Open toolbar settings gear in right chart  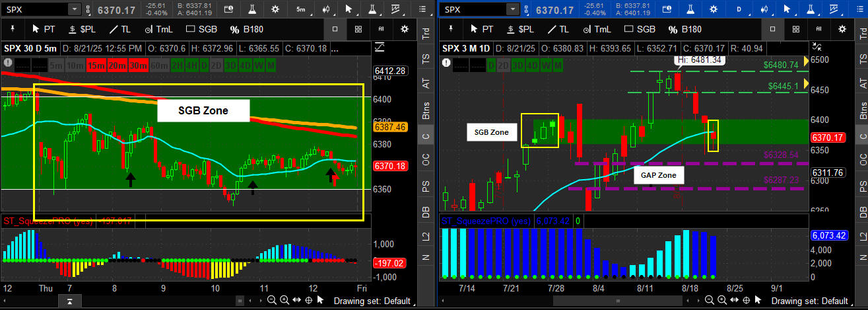click(x=842, y=29)
